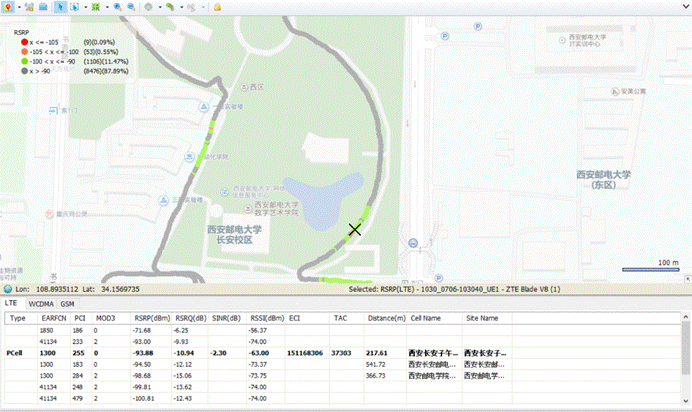Open the layer settings tool icon
This screenshot has width=692, height=412.
pos(30,7)
